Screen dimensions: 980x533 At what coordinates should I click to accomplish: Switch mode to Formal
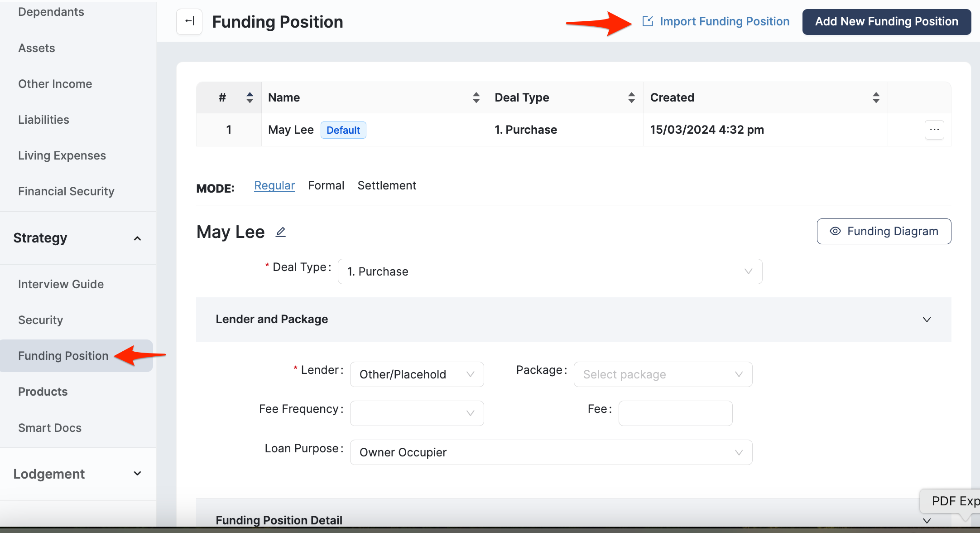pos(326,185)
